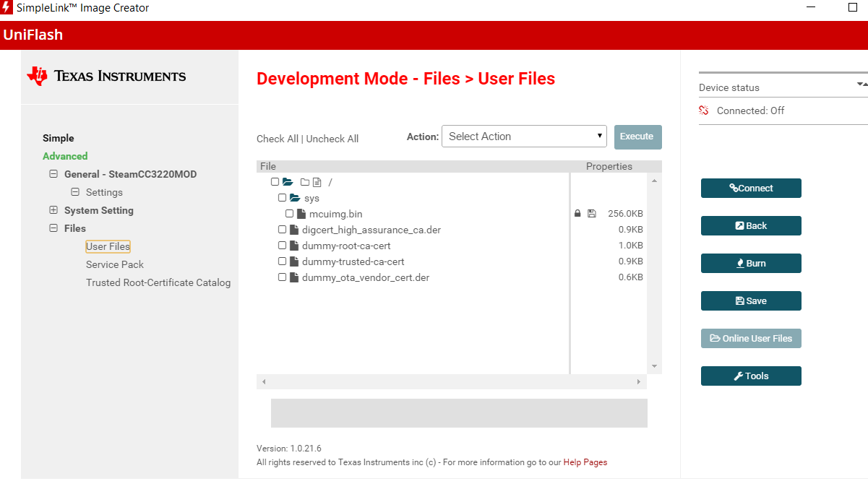868x489 pixels.
Task: Open User Files in sidebar
Action: point(108,246)
